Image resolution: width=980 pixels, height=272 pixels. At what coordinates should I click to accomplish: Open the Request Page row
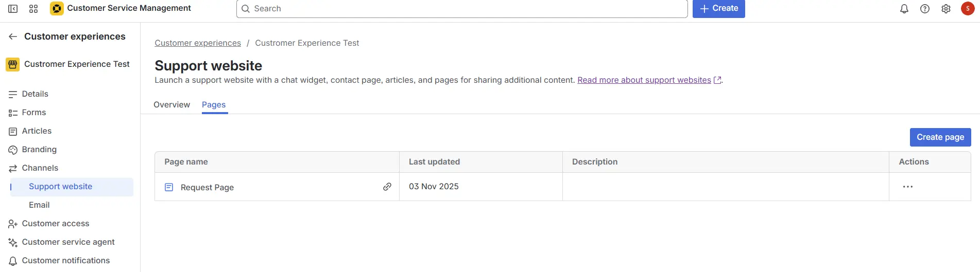click(207, 188)
